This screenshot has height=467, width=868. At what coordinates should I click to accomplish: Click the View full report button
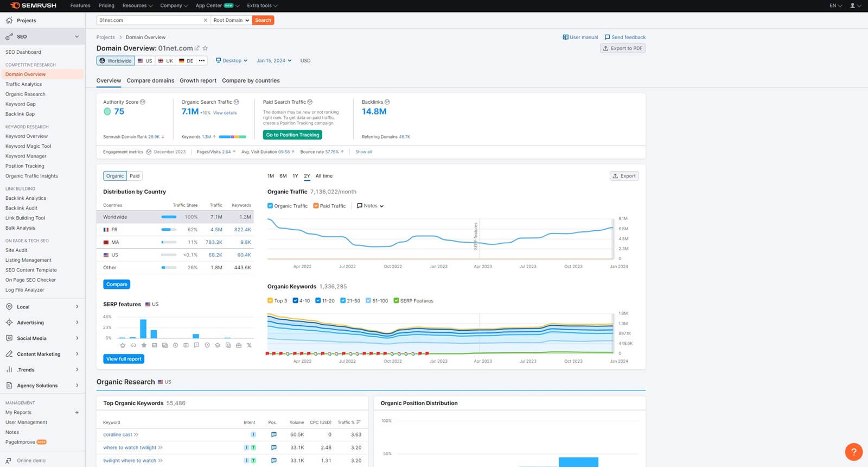click(124, 359)
